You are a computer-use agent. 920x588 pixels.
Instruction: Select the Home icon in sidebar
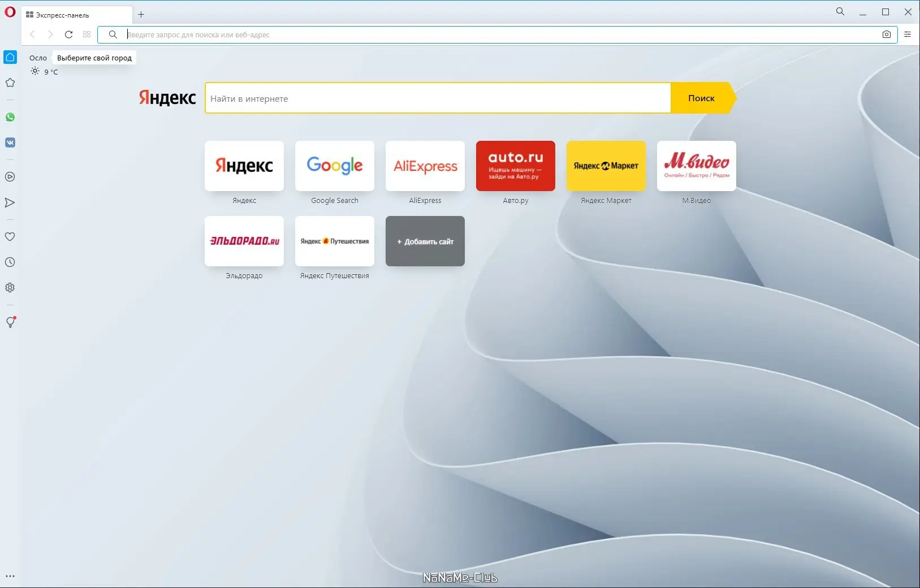pos(10,57)
